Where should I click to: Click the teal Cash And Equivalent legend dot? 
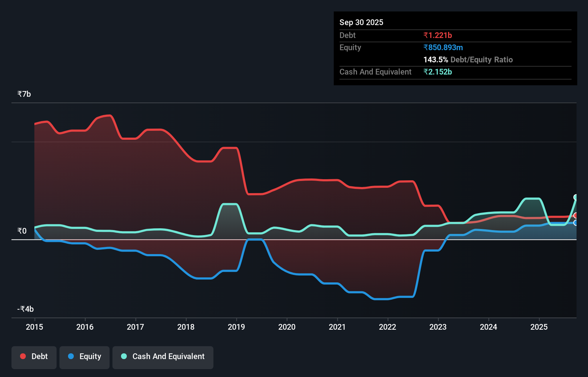(124, 357)
